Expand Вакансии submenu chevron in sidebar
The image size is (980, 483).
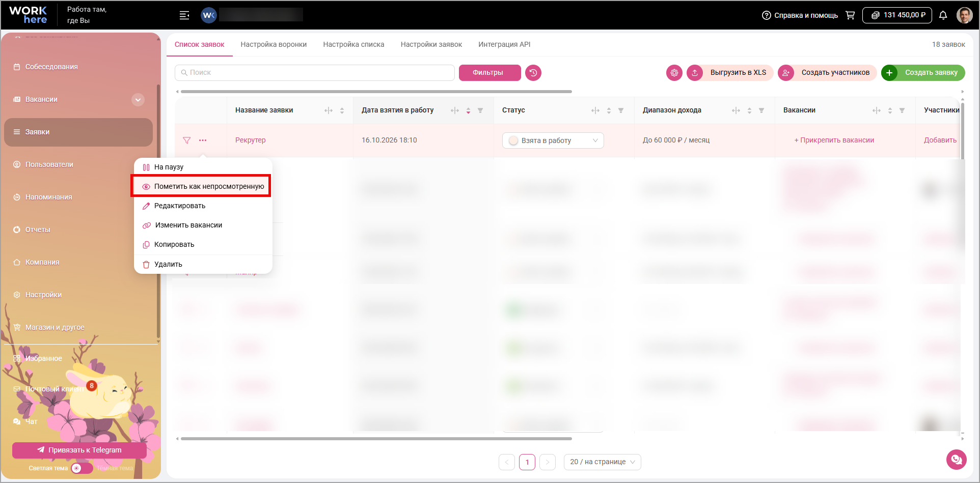[138, 100]
